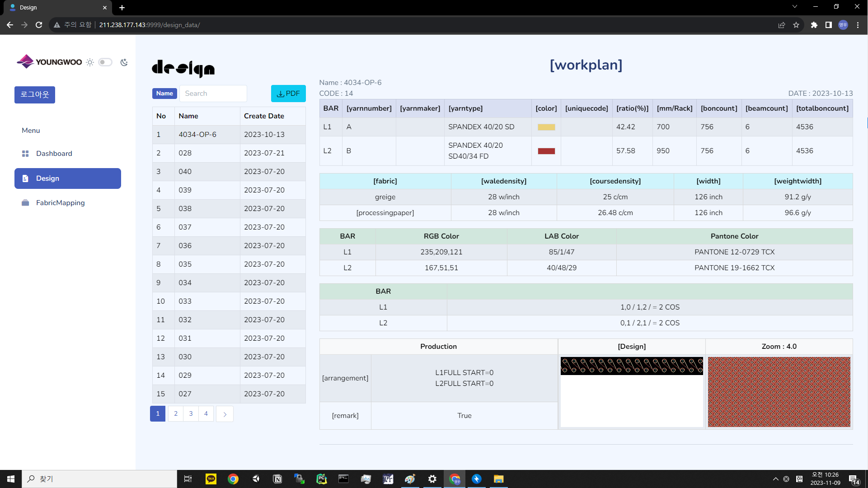
Task: Reload the page with refresh icon
Action: click(x=39, y=25)
